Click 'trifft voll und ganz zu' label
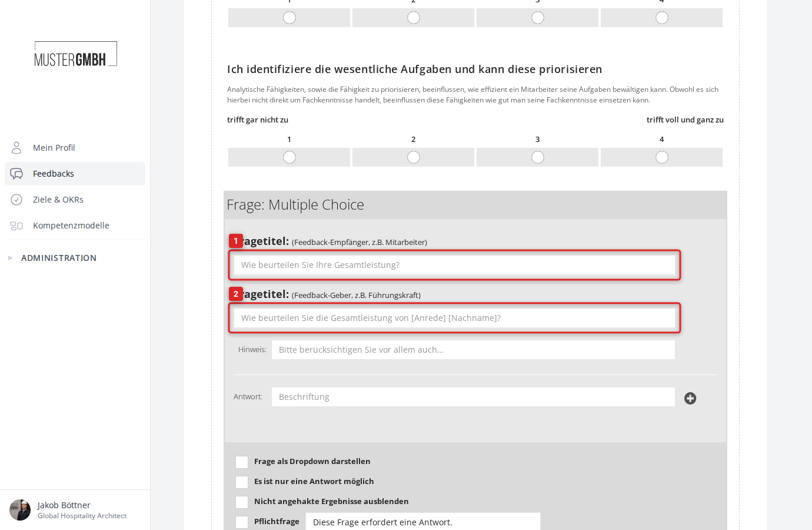Image resolution: width=812 pixels, height=530 pixels. [685, 120]
